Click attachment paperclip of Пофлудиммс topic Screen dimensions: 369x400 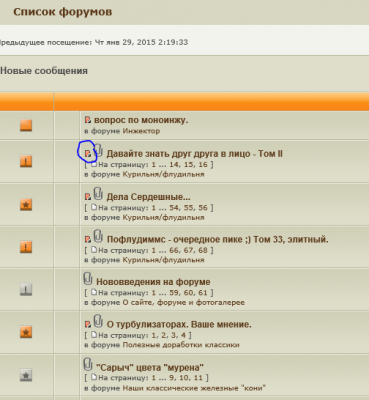98,236
